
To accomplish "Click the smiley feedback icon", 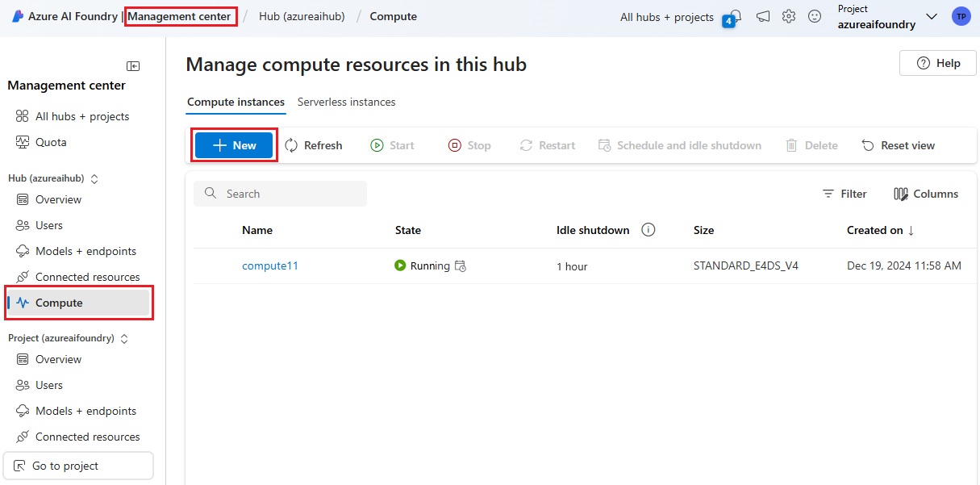I will (x=815, y=16).
